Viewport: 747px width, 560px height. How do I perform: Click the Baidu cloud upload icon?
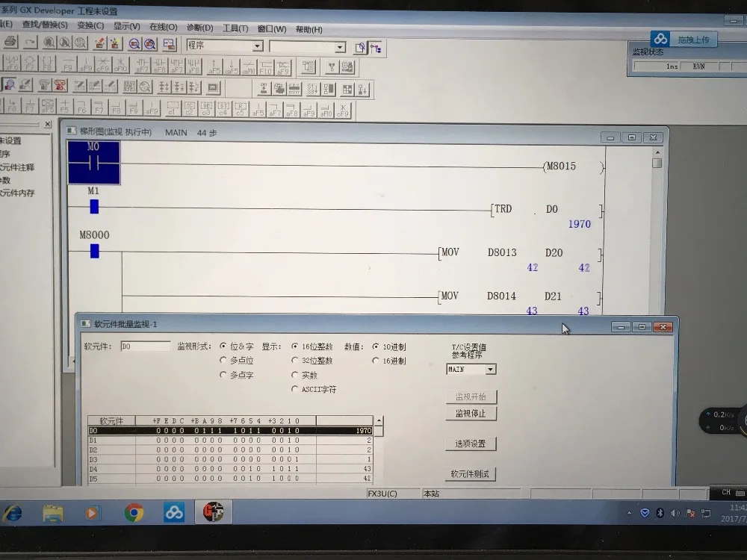point(660,39)
